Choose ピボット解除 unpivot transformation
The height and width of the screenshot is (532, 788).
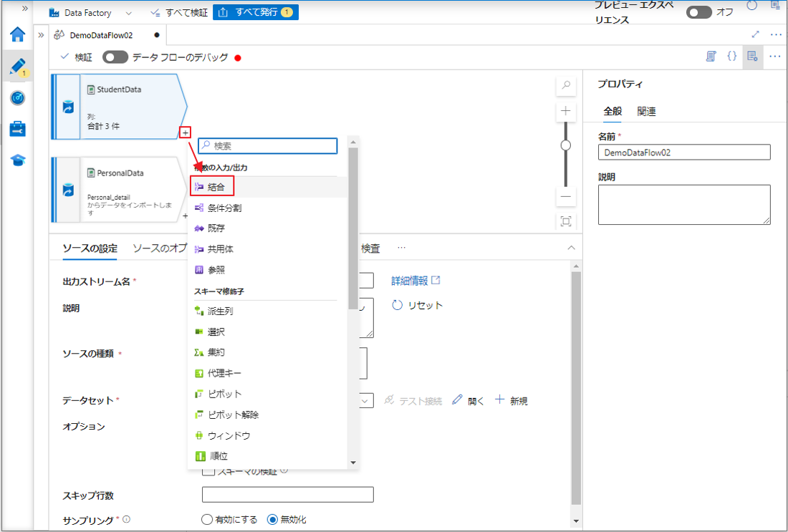pyautogui.click(x=269, y=415)
